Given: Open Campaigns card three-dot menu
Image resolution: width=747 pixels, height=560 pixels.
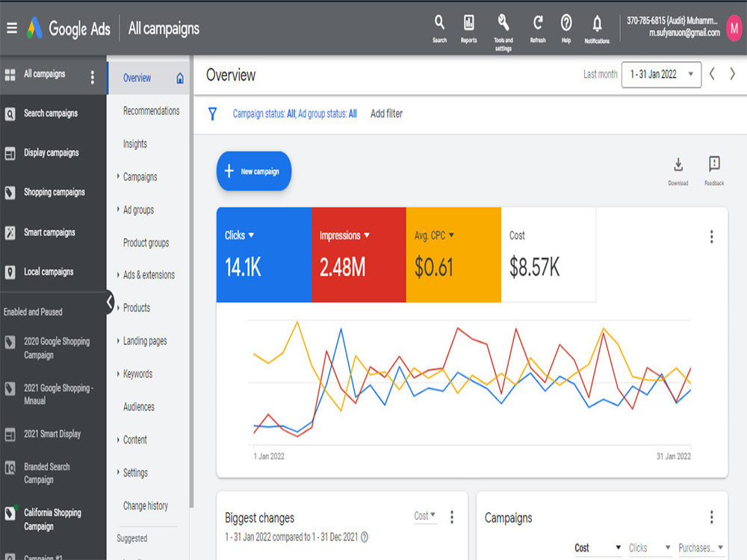Looking at the screenshot, I should (x=712, y=517).
